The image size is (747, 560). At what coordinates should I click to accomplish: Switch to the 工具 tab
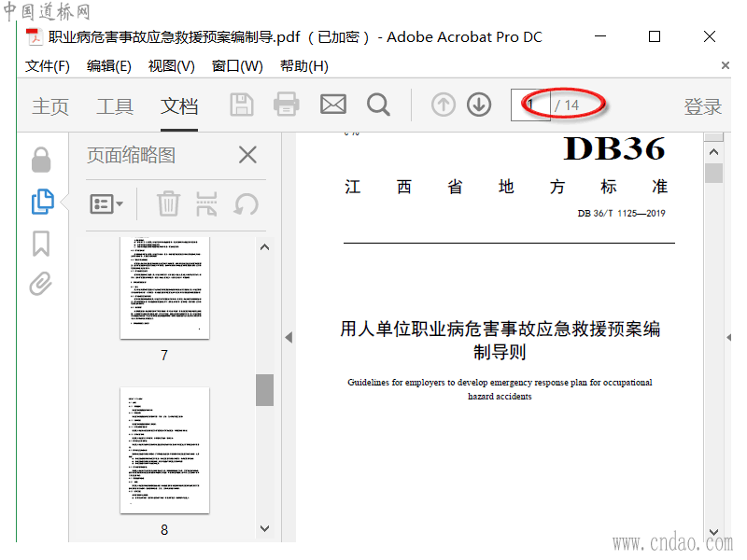click(115, 106)
